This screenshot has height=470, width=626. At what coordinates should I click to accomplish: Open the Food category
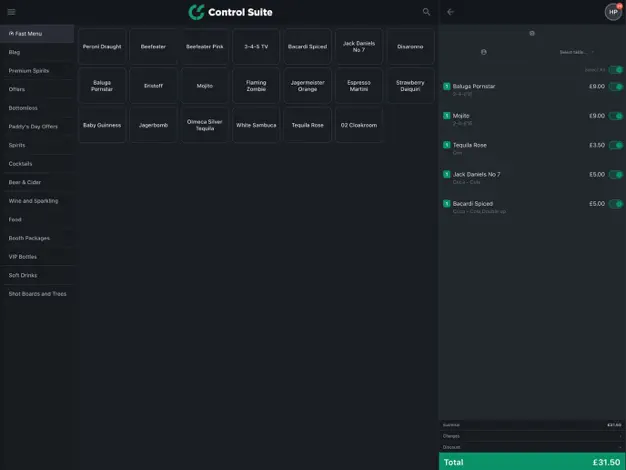click(37, 220)
